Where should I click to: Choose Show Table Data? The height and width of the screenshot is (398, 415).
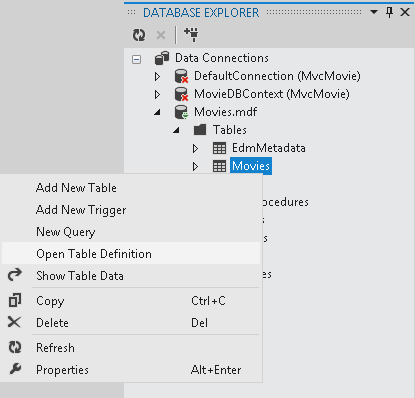click(131, 276)
